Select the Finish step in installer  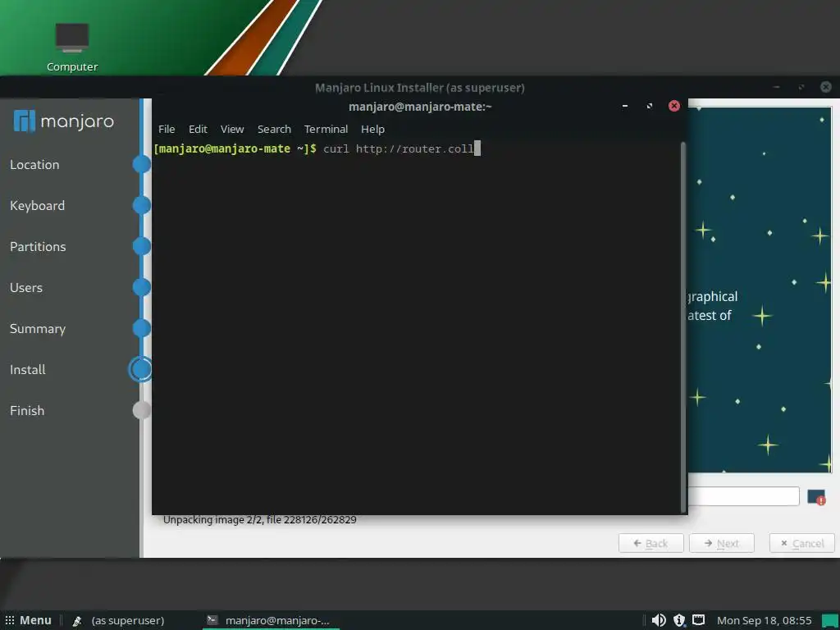tap(27, 411)
